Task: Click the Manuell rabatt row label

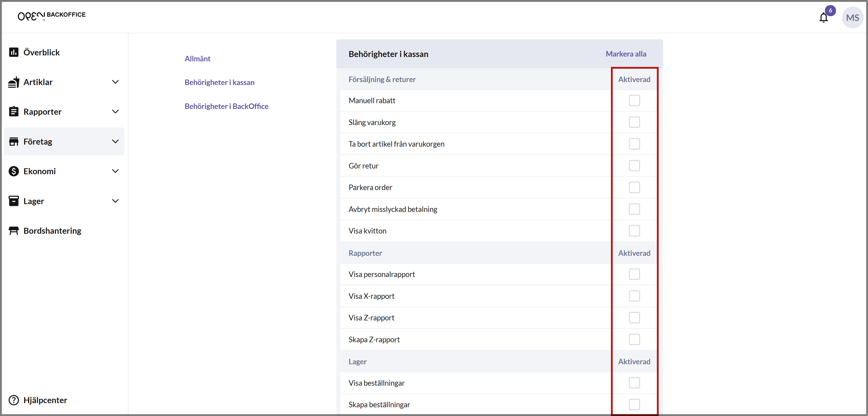Action: tap(372, 100)
